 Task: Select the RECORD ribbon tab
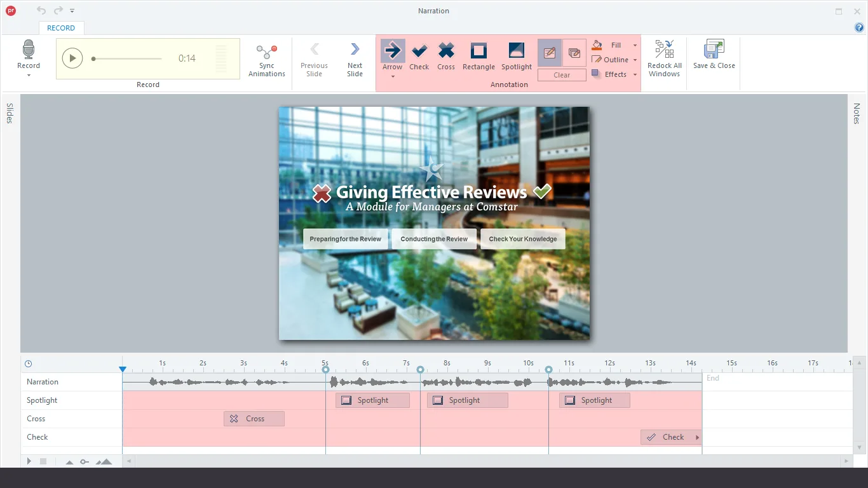(x=61, y=28)
